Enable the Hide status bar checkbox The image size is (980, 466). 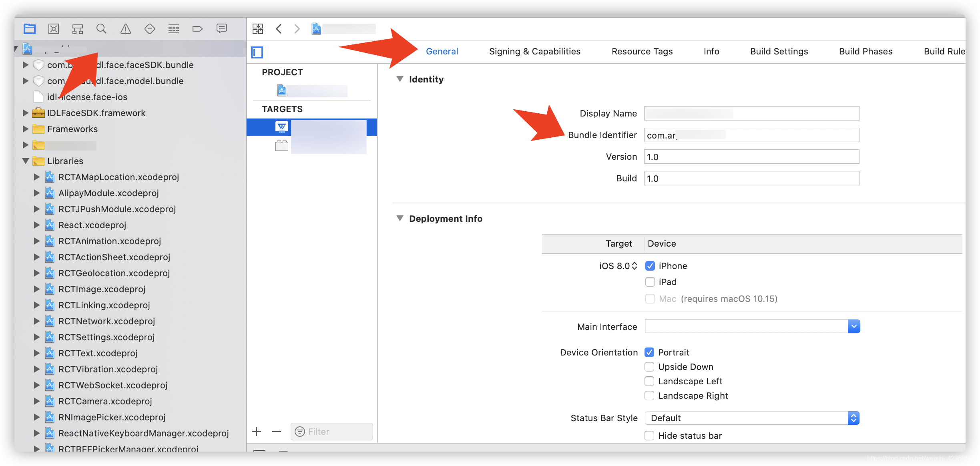click(649, 436)
